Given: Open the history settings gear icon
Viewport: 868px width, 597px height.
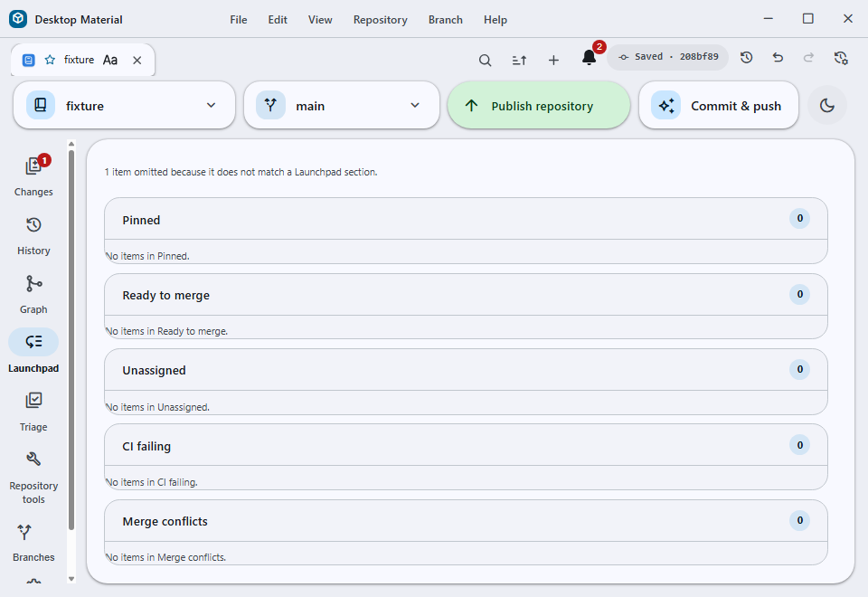Looking at the screenshot, I should 841,58.
